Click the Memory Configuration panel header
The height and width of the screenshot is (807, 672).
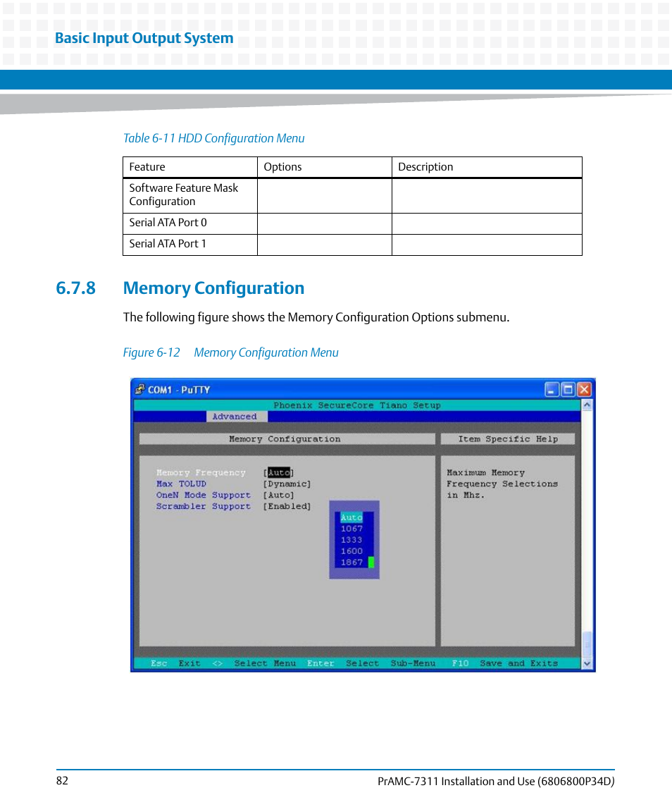click(287, 439)
